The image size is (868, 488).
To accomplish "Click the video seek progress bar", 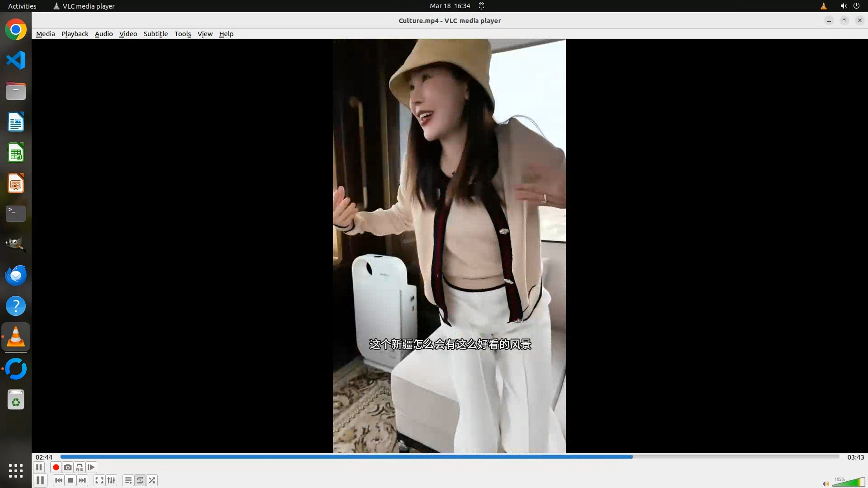I will coord(449,457).
